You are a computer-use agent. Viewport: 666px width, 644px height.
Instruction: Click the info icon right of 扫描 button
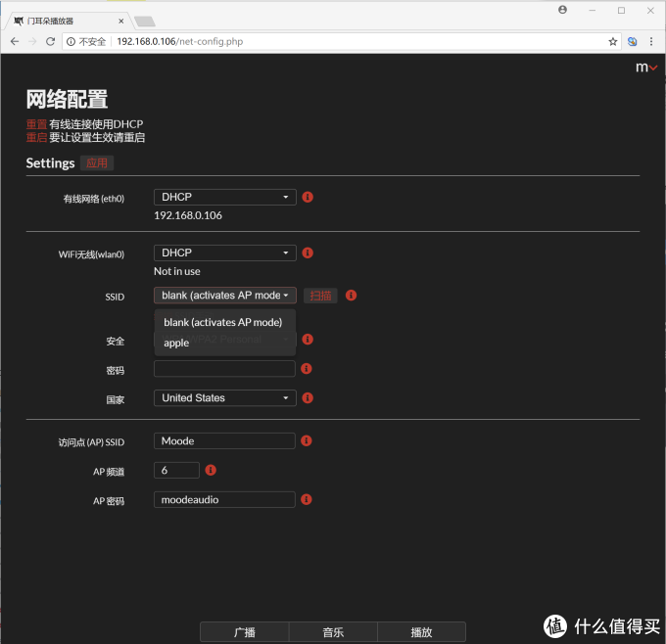351,296
